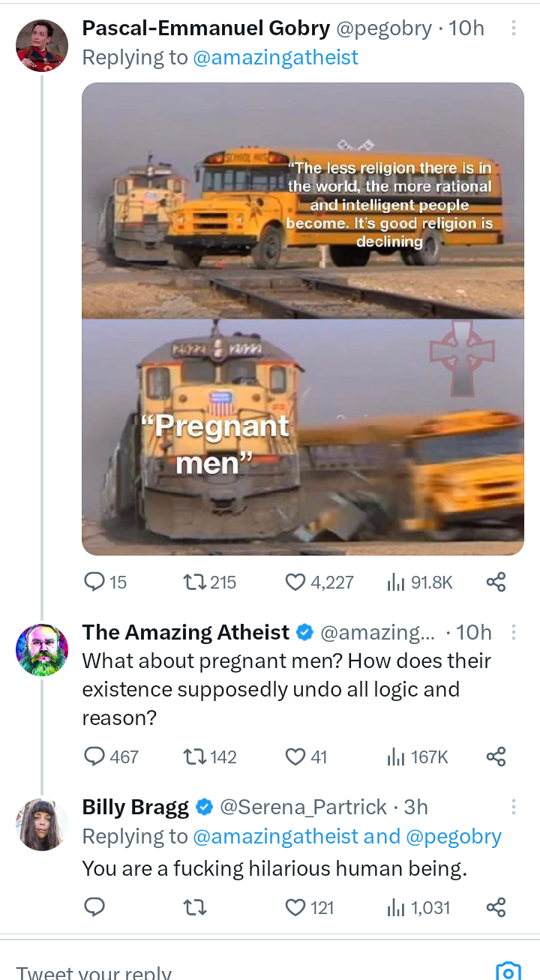Share Billy Bragg's reply

[x=496, y=908]
